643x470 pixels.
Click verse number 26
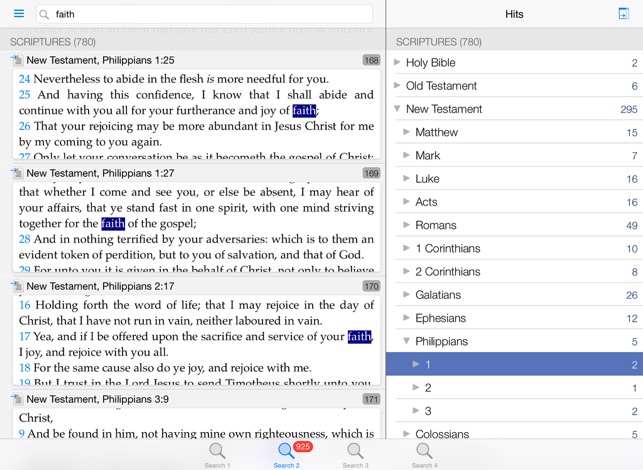click(25, 126)
